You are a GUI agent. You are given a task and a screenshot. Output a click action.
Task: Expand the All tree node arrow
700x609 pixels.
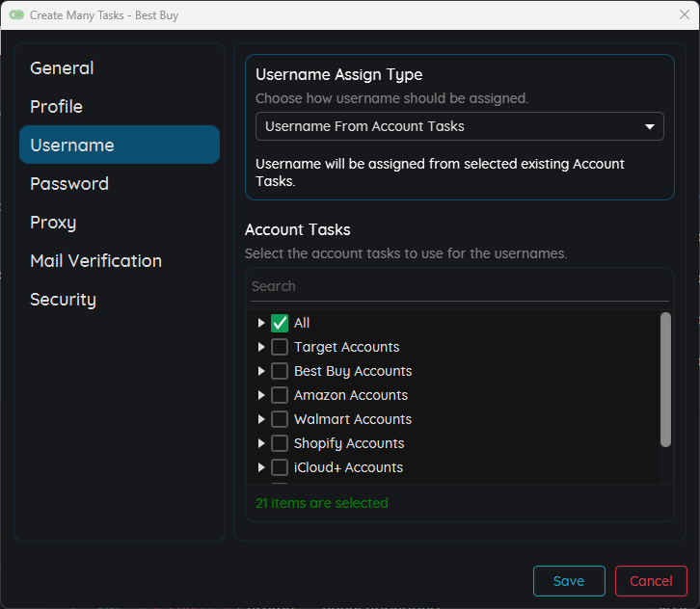tap(261, 323)
